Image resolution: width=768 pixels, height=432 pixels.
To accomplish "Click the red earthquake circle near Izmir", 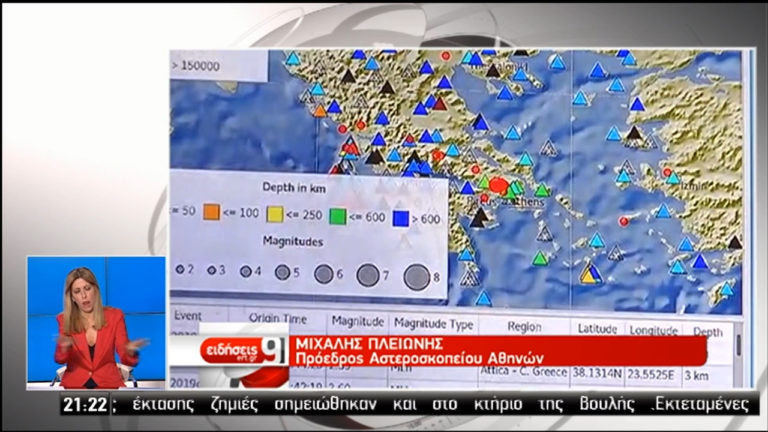I will 667,172.
